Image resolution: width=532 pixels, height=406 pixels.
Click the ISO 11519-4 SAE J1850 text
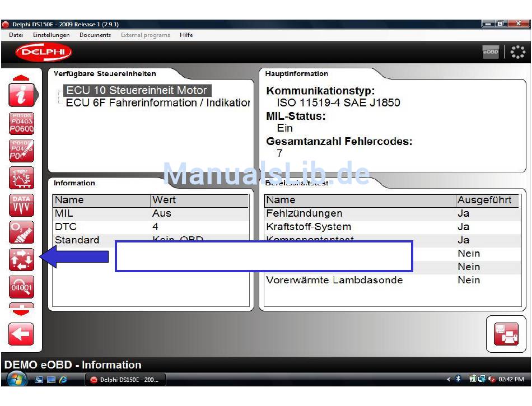tap(338, 102)
